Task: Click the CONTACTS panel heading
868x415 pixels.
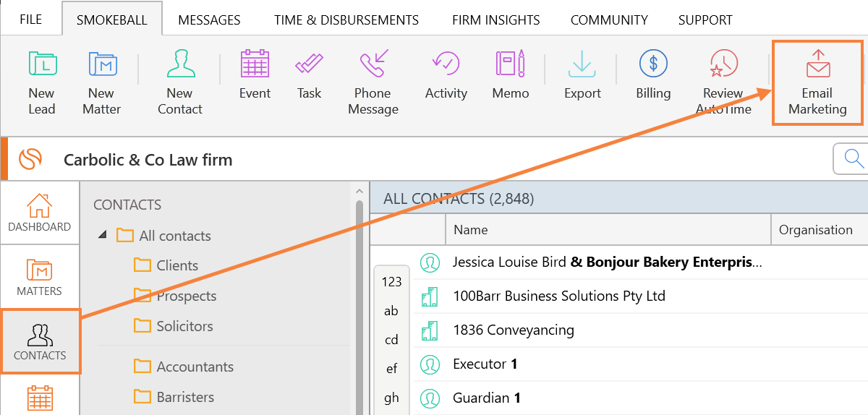Action: pyautogui.click(x=127, y=205)
